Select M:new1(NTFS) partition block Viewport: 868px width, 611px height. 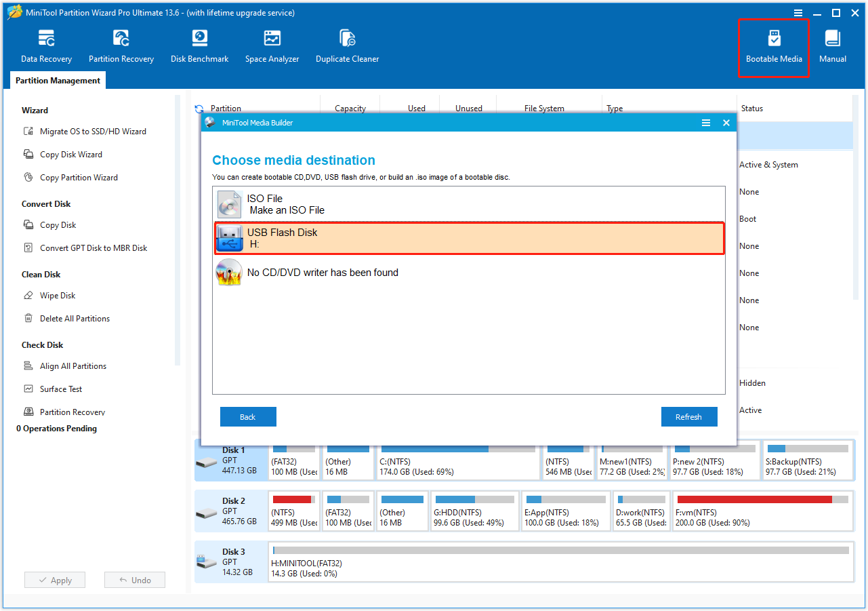click(x=632, y=460)
